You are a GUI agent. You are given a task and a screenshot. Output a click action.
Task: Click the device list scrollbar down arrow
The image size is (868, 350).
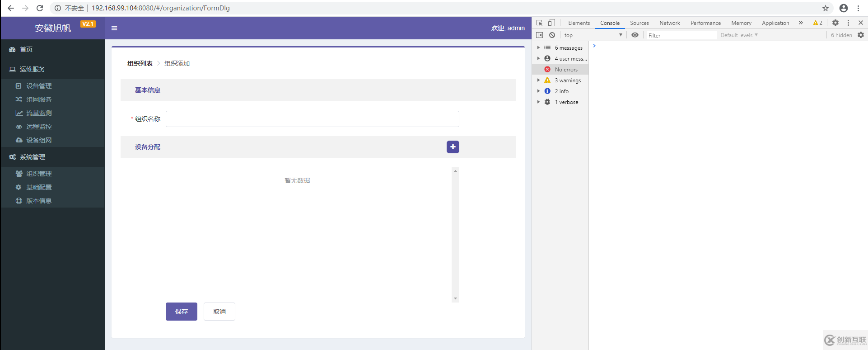tap(455, 298)
